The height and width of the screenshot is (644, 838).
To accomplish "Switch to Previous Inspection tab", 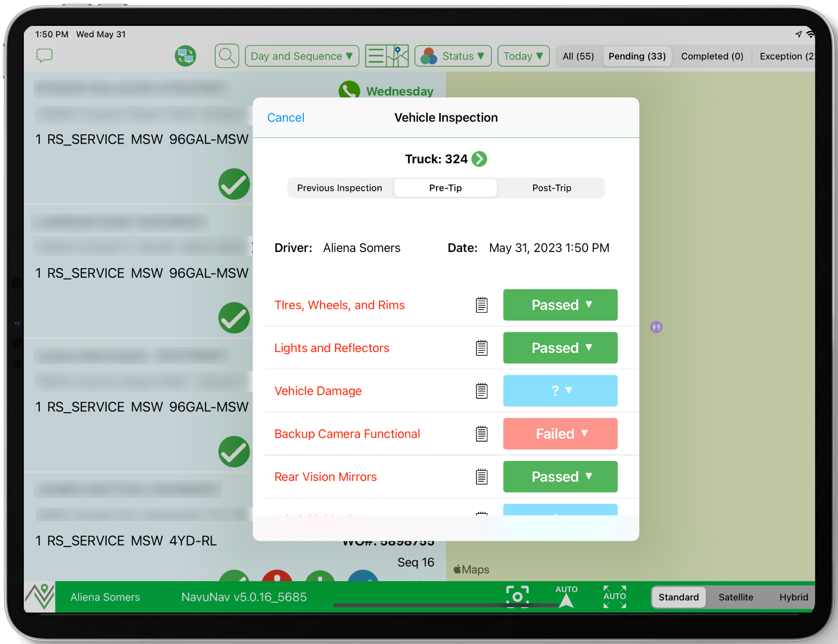I will point(340,188).
